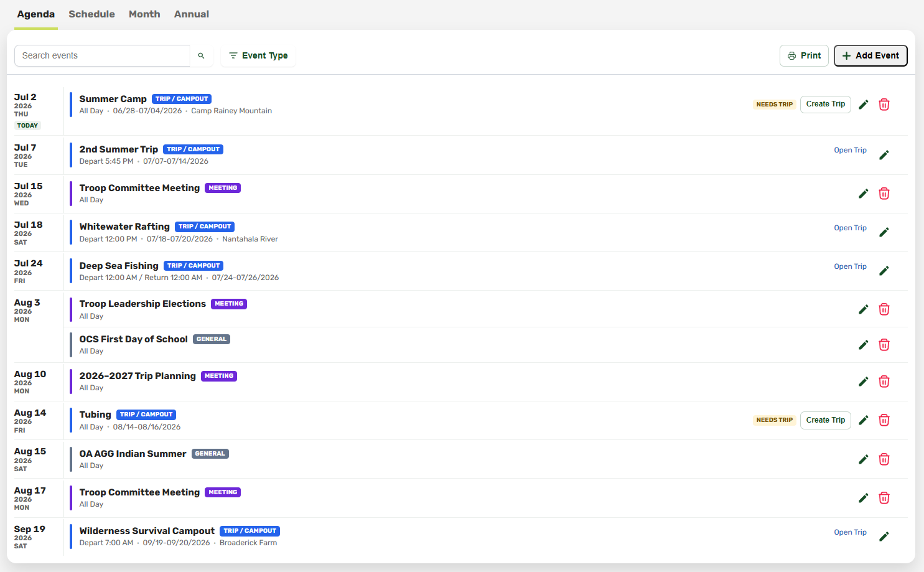Edit the 2026-2027 Trip Planning event

(863, 382)
